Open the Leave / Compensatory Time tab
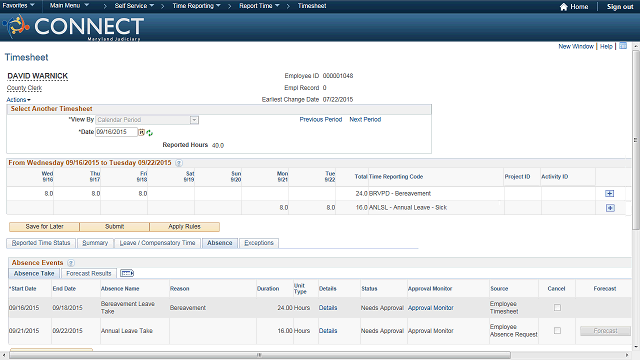Image resolution: width=640 pixels, height=360 pixels. point(157,243)
